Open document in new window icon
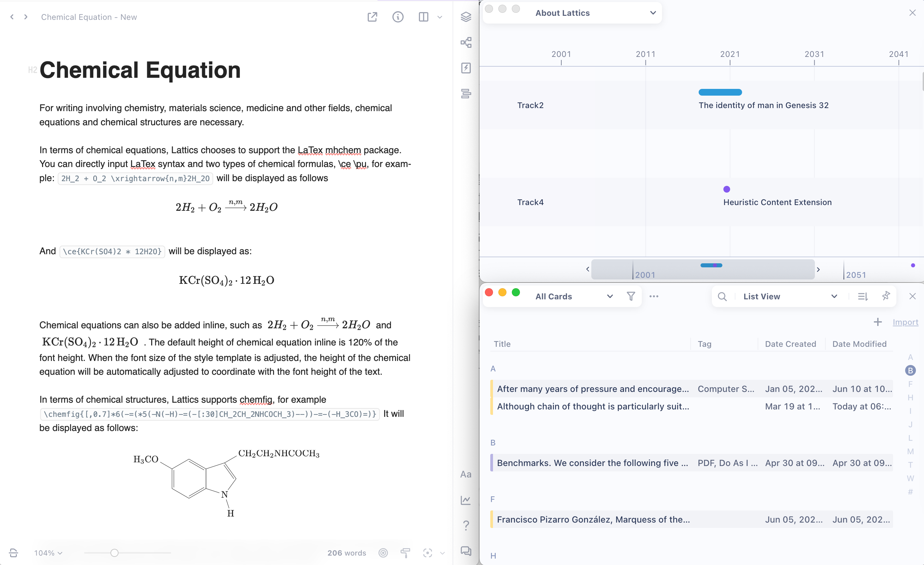Image resolution: width=924 pixels, height=565 pixels. pyautogui.click(x=372, y=17)
